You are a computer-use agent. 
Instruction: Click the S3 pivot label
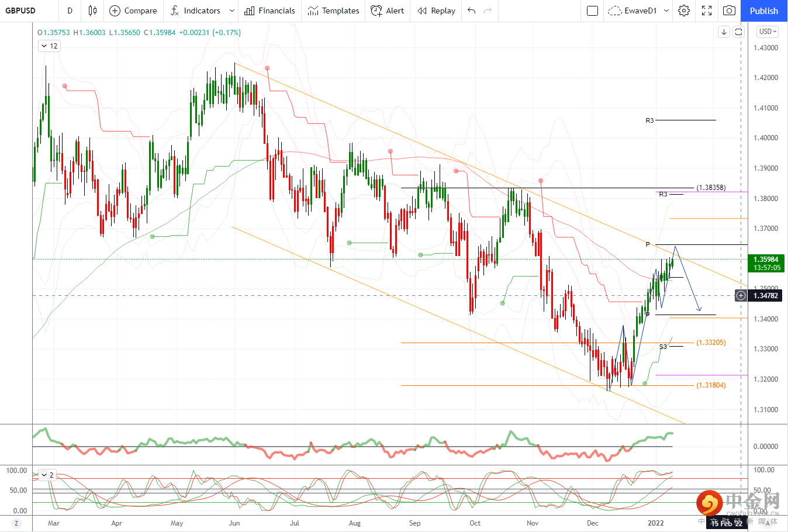[x=663, y=347]
